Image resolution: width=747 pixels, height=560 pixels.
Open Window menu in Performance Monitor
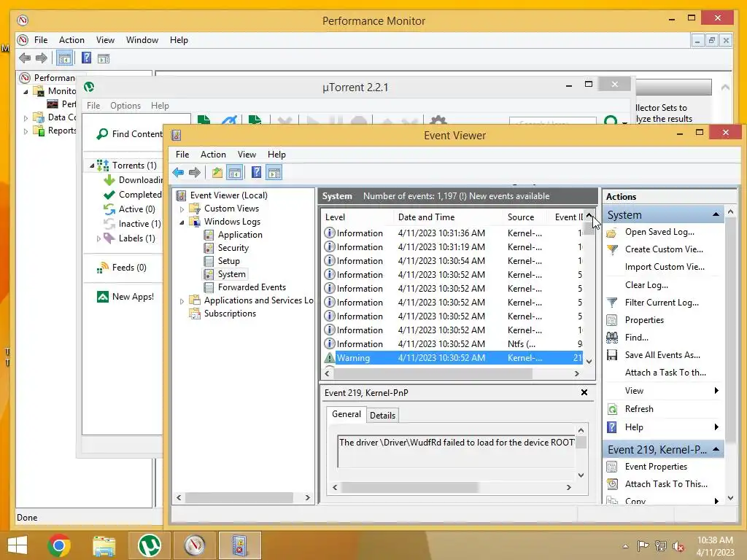(142, 40)
